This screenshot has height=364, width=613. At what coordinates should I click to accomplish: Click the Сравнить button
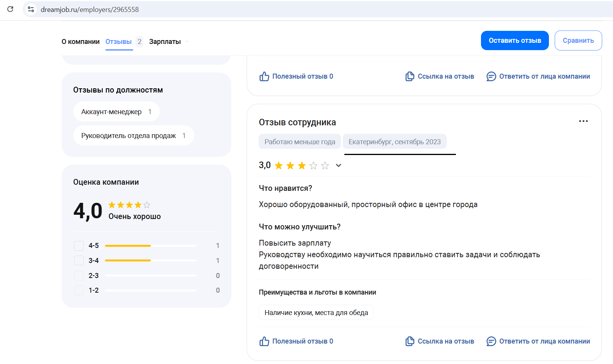(x=578, y=40)
